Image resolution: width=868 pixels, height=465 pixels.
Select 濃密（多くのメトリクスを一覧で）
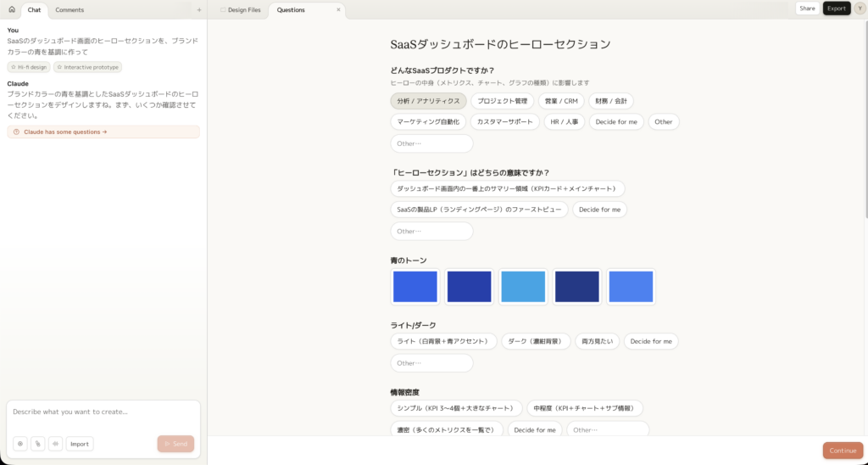click(x=447, y=429)
